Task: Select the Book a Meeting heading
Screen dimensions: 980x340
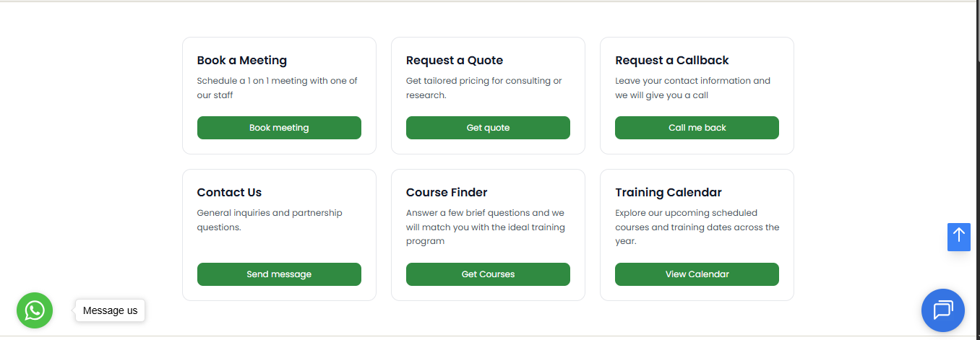Action: click(242, 61)
